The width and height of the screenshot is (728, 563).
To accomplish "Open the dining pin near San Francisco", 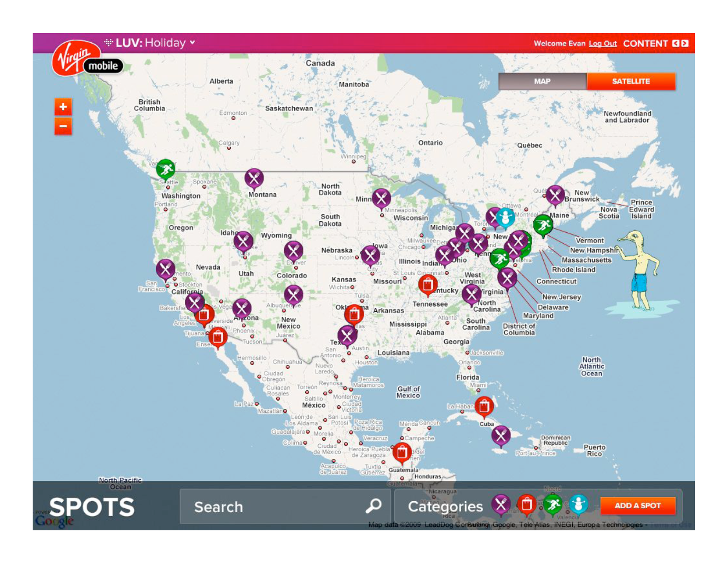I will tap(165, 269).
